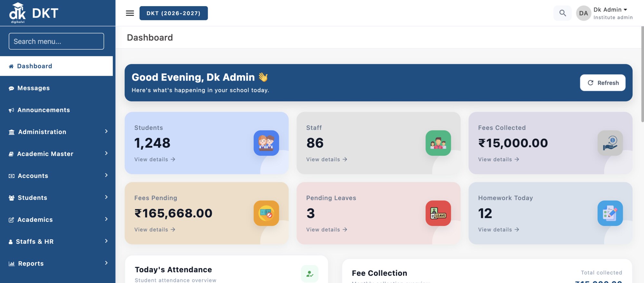Click the Reports bar chart icon

[12, 264]
